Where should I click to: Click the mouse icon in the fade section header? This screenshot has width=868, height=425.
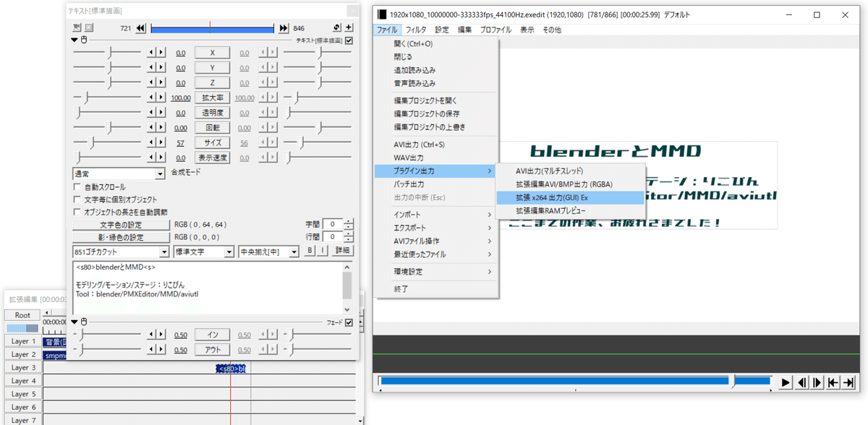(84, 322)
